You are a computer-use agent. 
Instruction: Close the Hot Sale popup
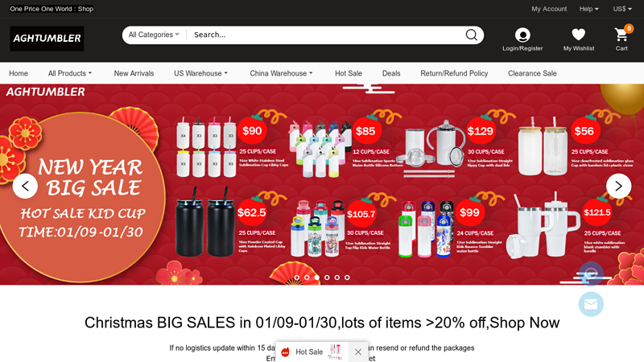(358, 352)
